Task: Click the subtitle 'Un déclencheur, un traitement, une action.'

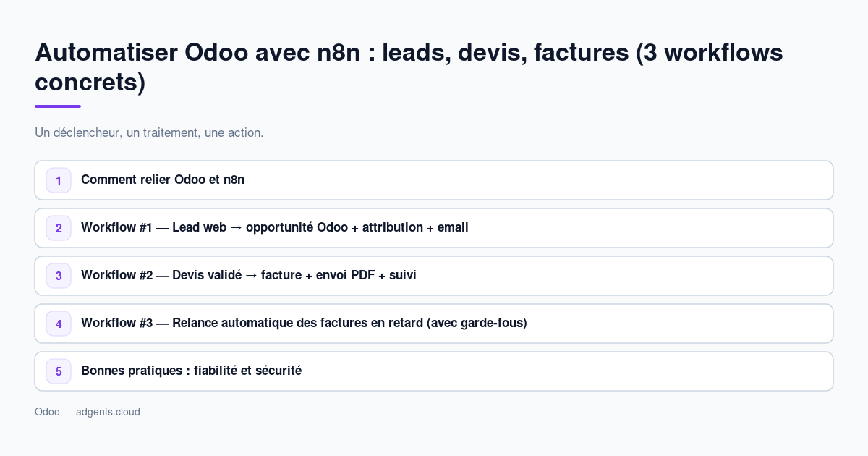Action: tap(149, 133)
